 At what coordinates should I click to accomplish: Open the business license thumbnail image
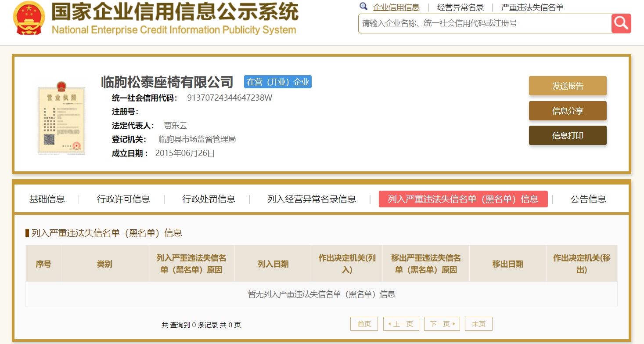tap(61, 118)
